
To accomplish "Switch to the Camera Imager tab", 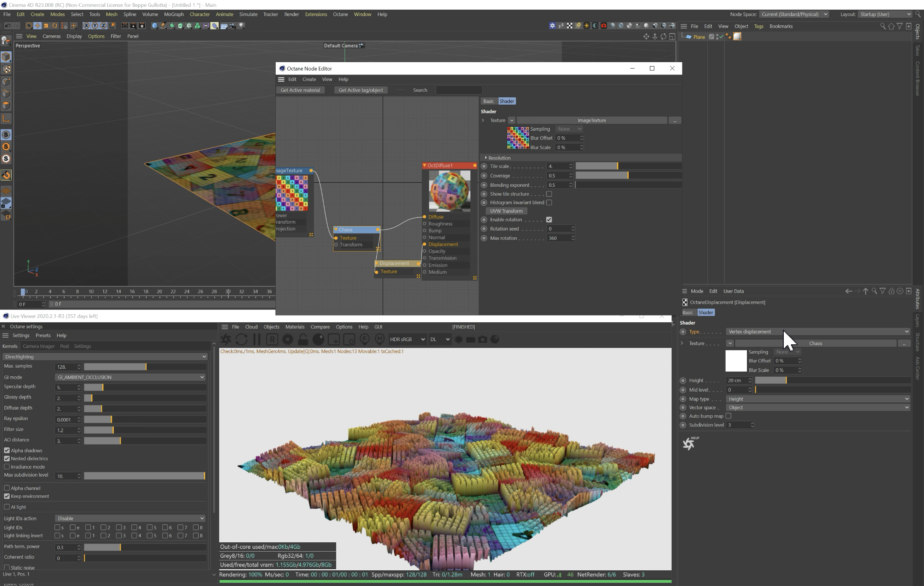I will point(38,346).
